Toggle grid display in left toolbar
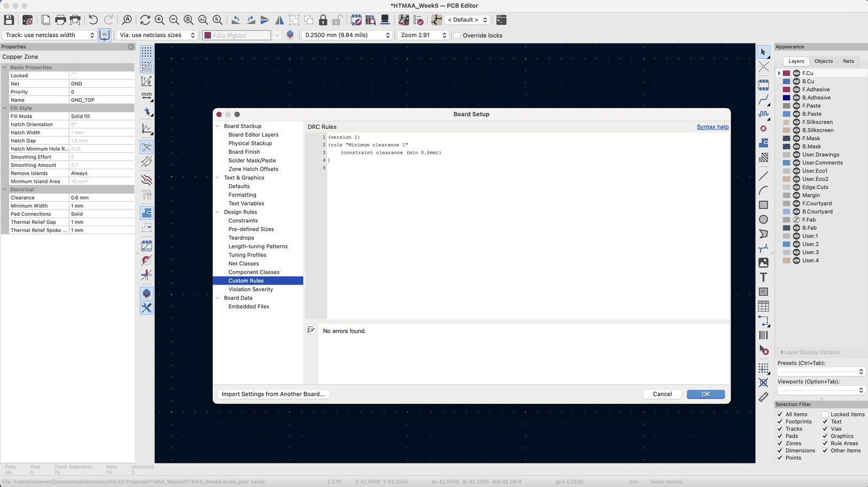The width and height of the screenshot is (868, 487). [x=146, y=52]
